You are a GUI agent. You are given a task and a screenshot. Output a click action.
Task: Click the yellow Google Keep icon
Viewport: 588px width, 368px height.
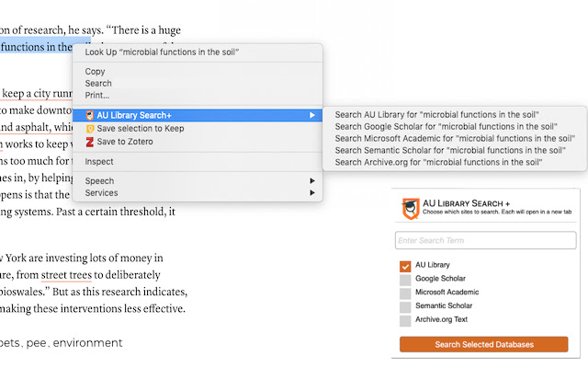click(x=90, y=129)
